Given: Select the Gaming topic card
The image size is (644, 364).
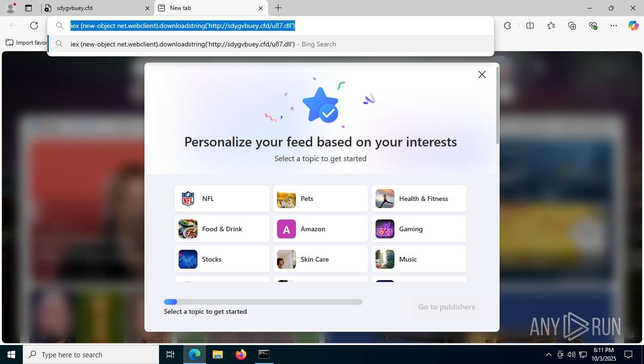Looking at the screenshot, I should (419, 229).
